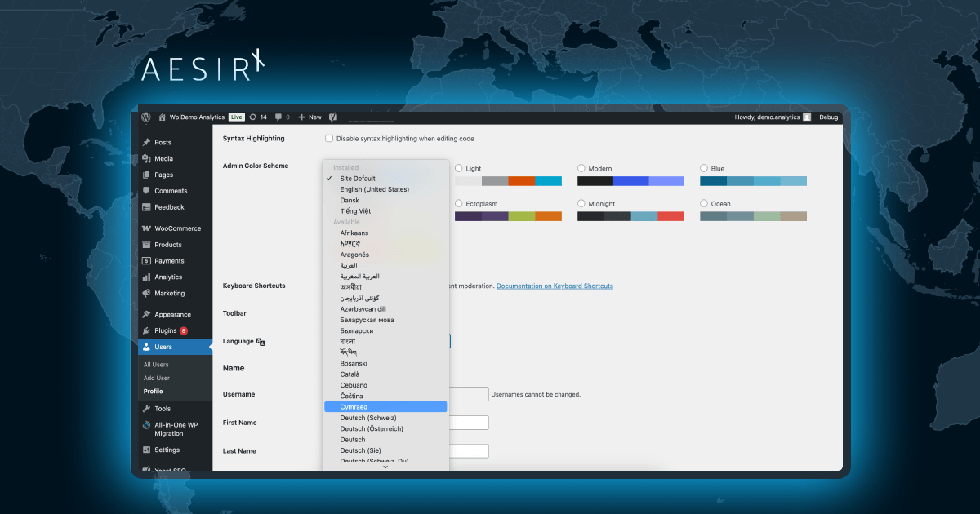Click the Live status badge

click(x=237, y=117)
